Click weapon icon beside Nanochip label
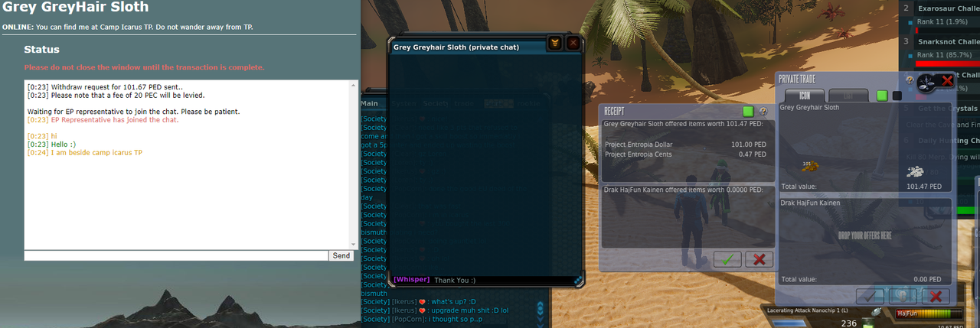 877,310
